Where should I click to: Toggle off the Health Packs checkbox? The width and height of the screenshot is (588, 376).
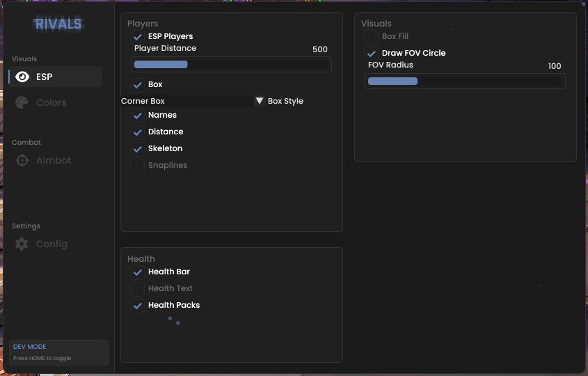(x=138, y=306)
